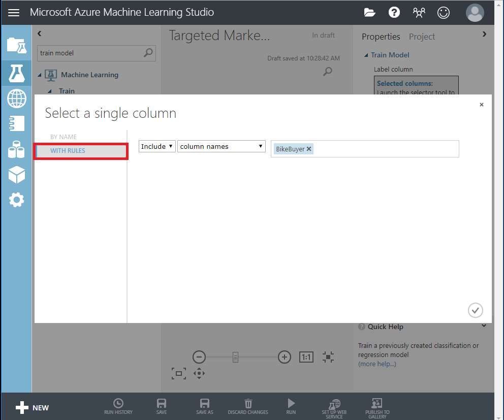This screenshot has height=420, width=504.
Task: Open the feedback smiley icon
Action: 444,13
